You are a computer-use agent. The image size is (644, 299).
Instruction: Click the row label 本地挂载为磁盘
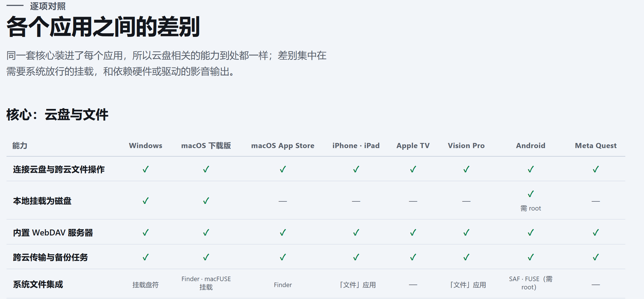42,201
